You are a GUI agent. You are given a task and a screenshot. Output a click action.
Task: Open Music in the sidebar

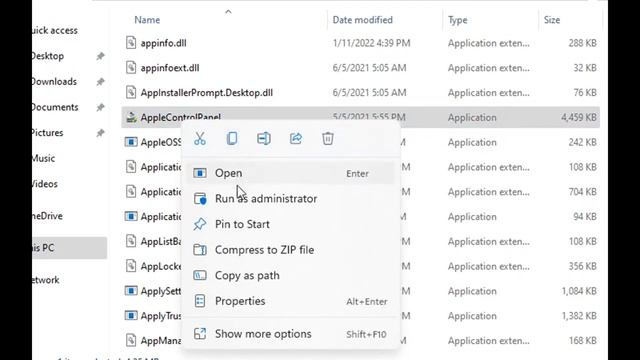pos(43,158)
